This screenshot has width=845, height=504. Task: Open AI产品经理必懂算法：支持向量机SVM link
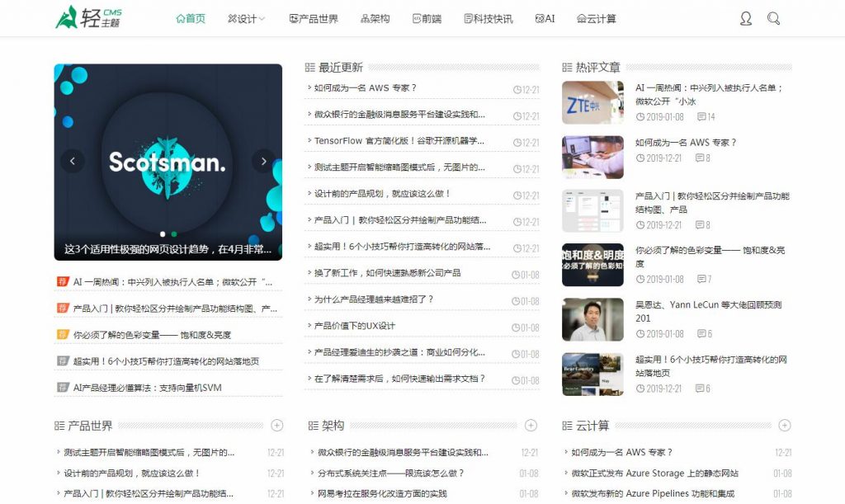click(x=147, y=388)
